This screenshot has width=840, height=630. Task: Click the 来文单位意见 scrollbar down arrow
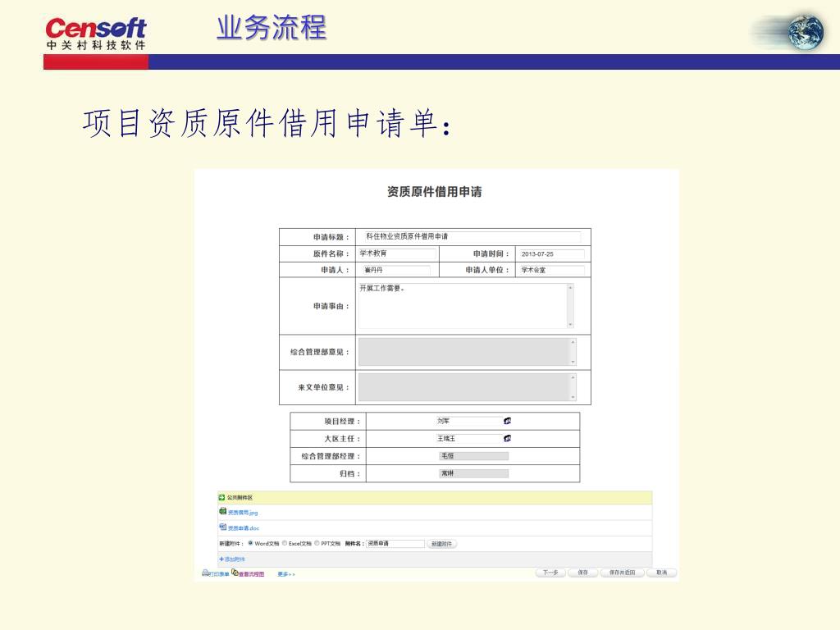[573, 397]
